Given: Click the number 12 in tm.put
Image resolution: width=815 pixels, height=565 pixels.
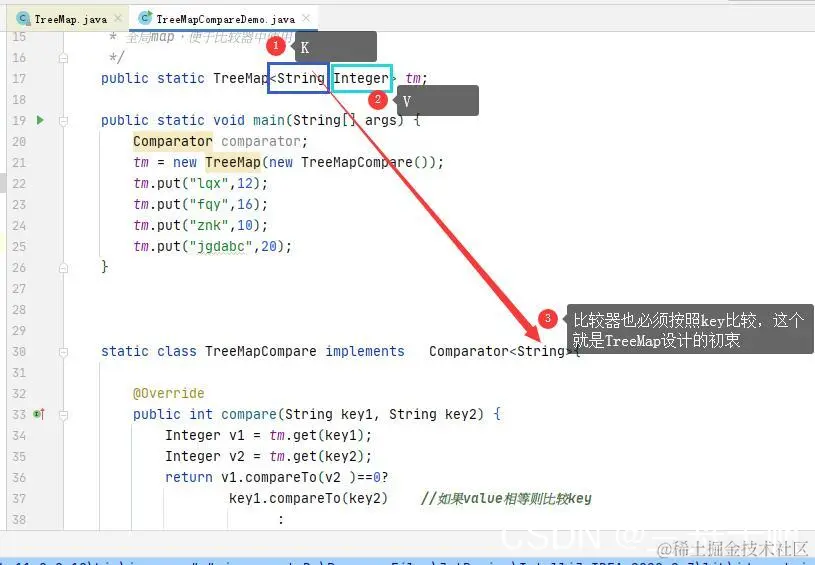Looking at the screenshot, I should pos(245,183).
